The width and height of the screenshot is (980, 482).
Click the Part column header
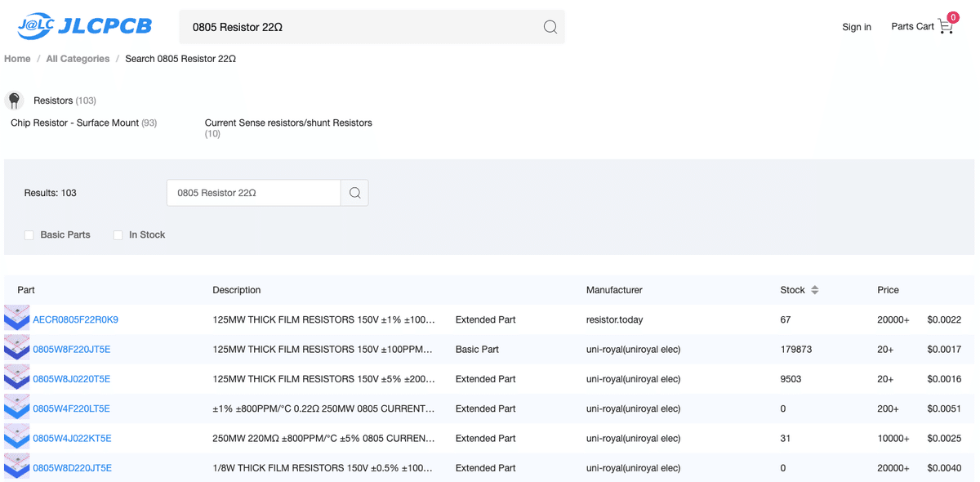(x=26, y=290)
